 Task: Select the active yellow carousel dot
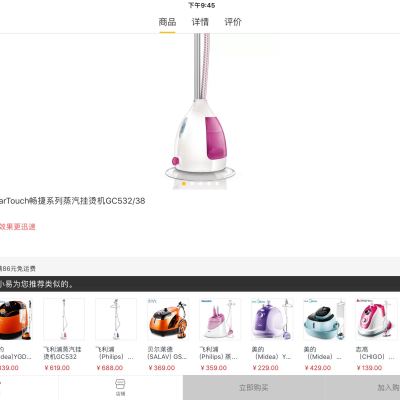(184, 183)
